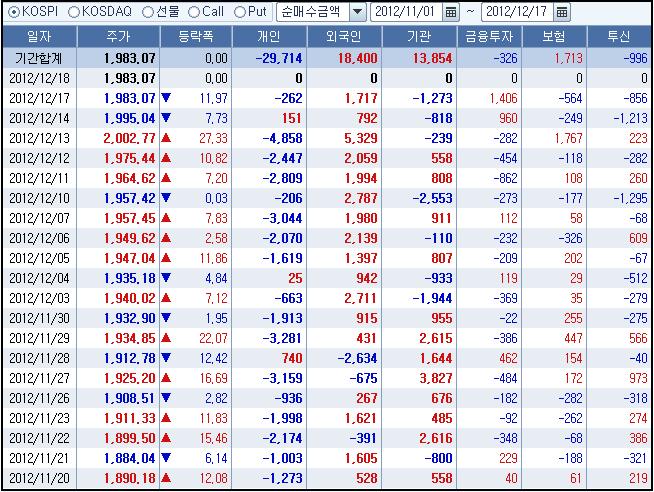The image size is (654, 492).
Task: Click the 기관 column header
Action: pyautogui.click(x=419, y=37)
